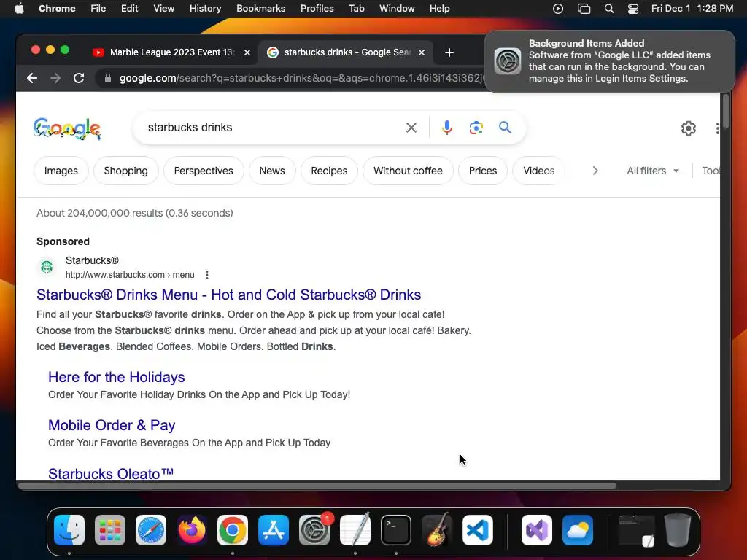Open the three-dot menu beside the Starbucks ad URL
Image resolution: width=747 pixels, height=560 pixels.
point(206,275)
